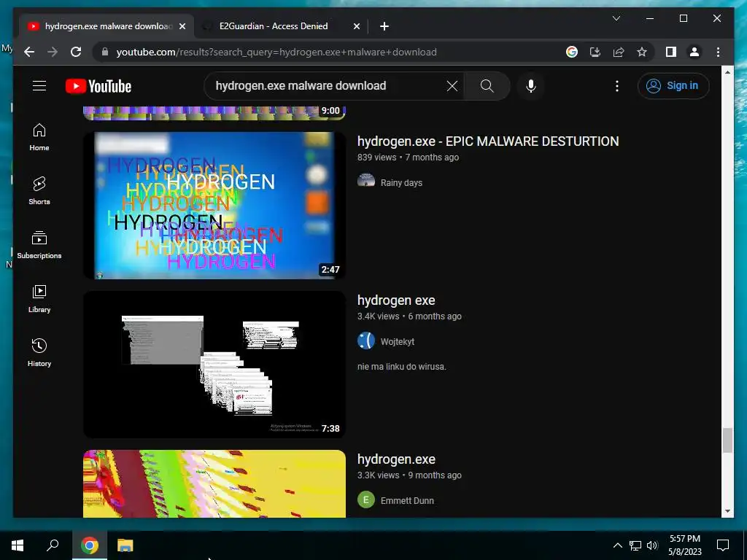Viewport: 747px width, 560px height.
Task: Open the 'hydrogen exe' video title by Wojtekyt
Action: coord(396,300)
